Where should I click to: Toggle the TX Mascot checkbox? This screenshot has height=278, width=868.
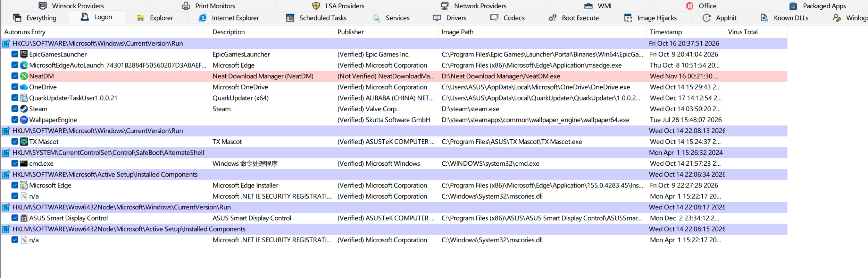[x=15, y=141]
